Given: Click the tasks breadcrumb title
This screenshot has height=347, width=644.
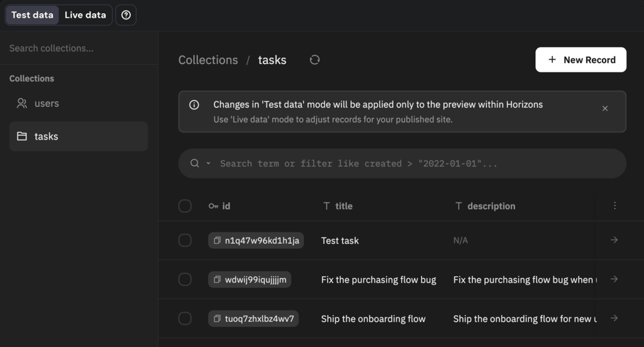Looking at the screenshot, I should (x=272, y=60).
